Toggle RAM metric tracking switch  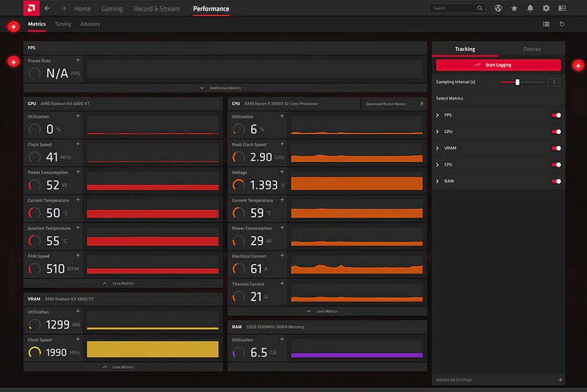556,181
